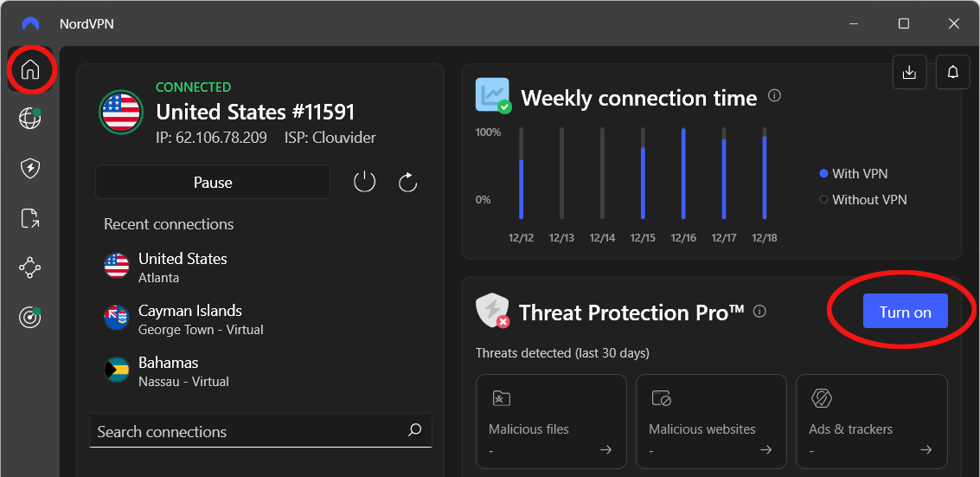980x477 pixels.
Task: Click the With VPN legend item
Action: pos(853,173)
